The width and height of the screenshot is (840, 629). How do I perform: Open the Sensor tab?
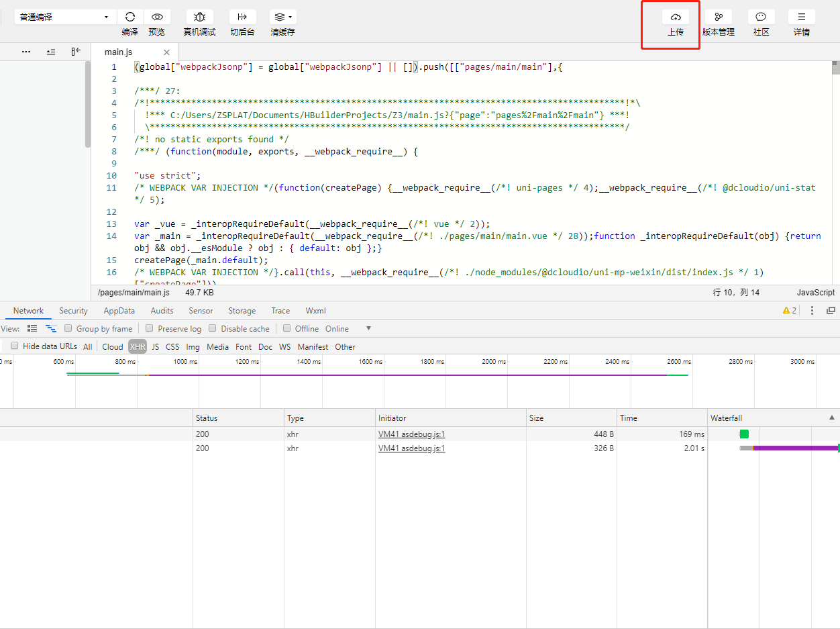pyautogui.click(x=201, y=311)
